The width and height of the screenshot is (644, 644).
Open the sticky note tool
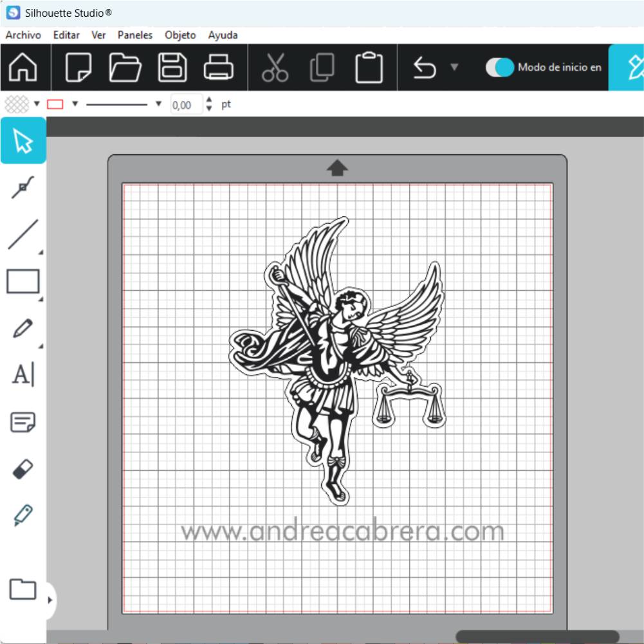[23, 422]
